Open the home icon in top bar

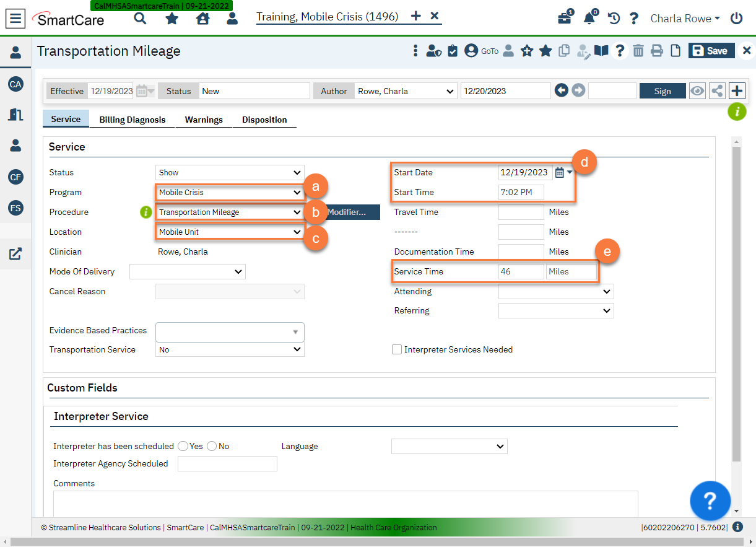tap(202, 19)
